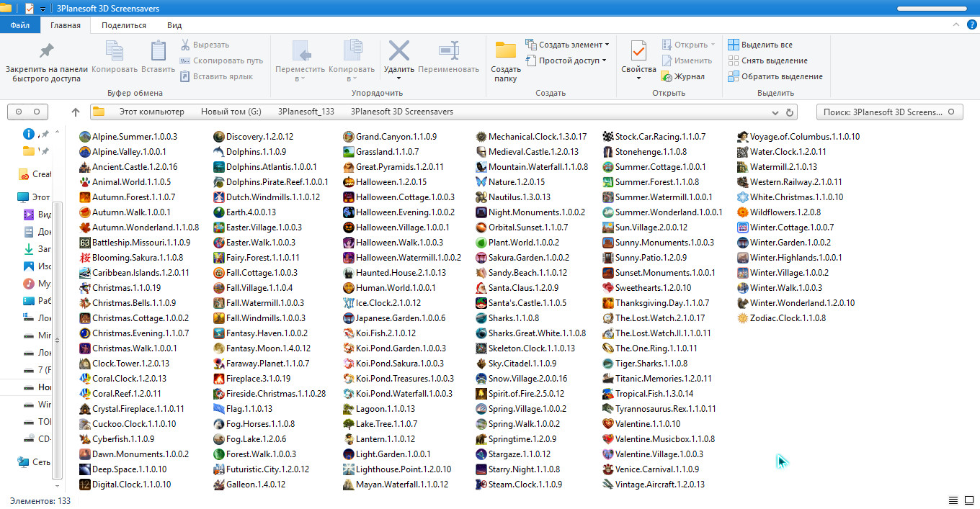Select the Zodiac.Clock.1.1.0.8 file icon
The image size is (980, 509).
click(743, 318)
